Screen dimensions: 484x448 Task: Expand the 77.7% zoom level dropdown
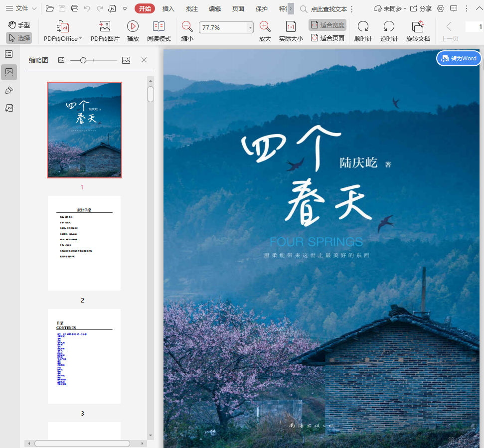(250, 28)
